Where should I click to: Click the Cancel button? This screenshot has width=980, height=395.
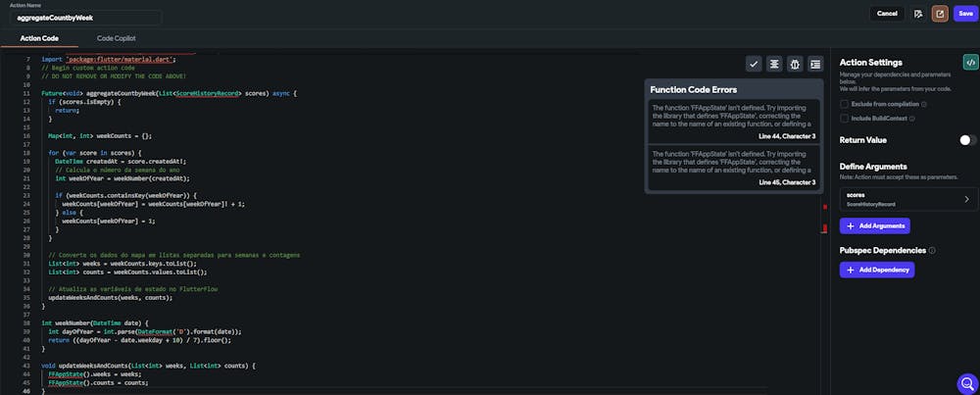pyautogui.click(x=887, y=14)
